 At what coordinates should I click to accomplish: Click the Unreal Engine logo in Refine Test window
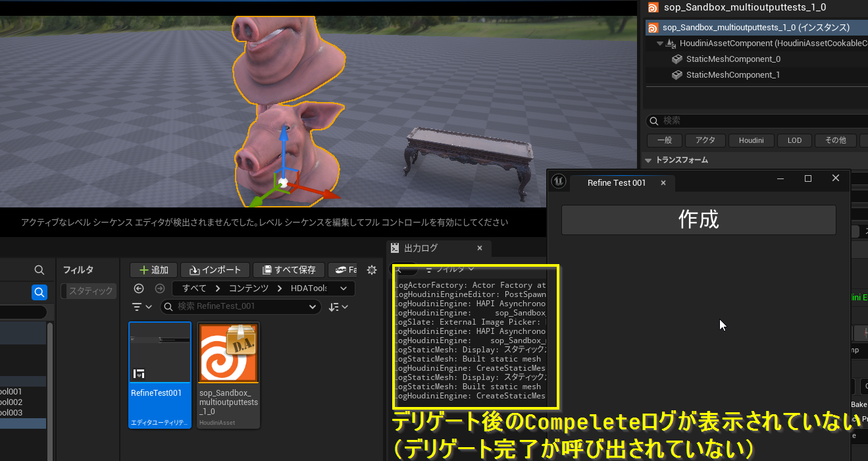(x=559, y=181)
